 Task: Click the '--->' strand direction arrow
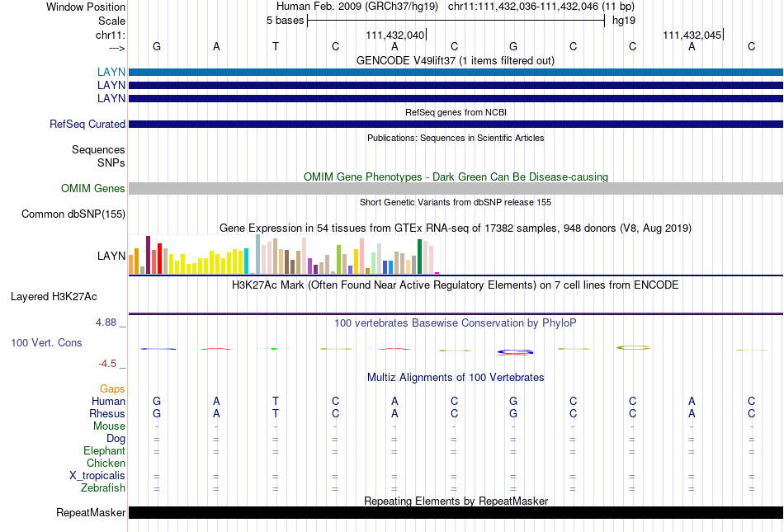(x=116, y=48)
